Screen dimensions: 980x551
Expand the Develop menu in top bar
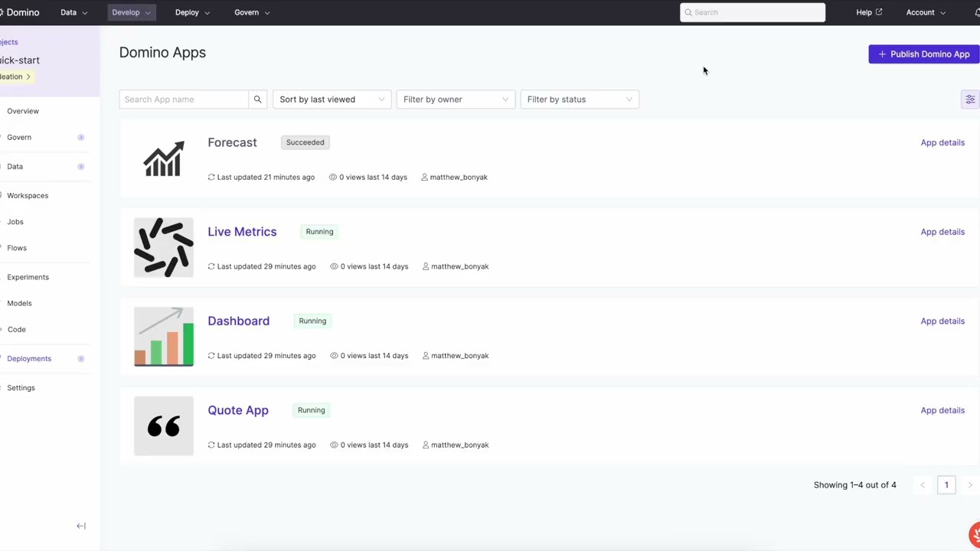pyautogui.click(x=132, y=12)
